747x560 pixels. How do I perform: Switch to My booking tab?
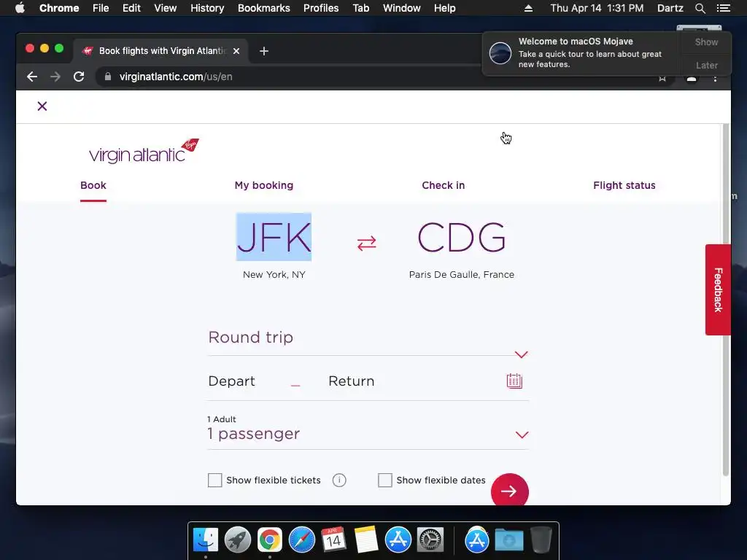tap(264, 185)
